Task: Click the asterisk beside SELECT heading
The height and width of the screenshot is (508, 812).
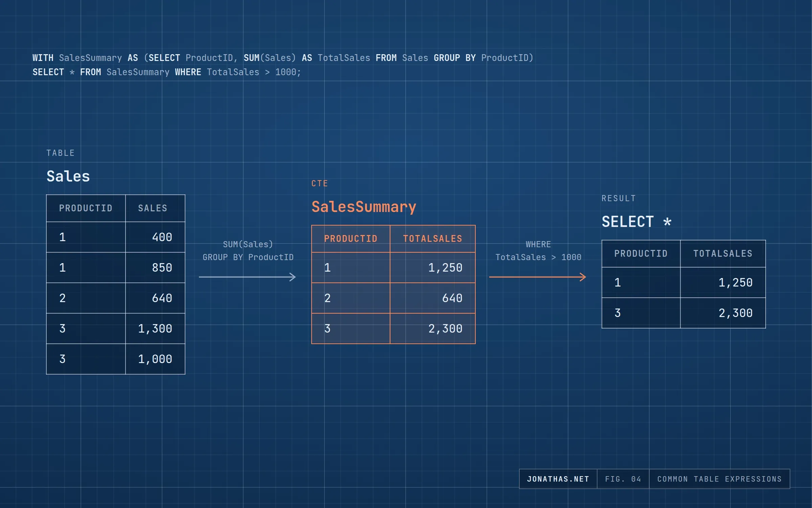Action: pos(667,222)
